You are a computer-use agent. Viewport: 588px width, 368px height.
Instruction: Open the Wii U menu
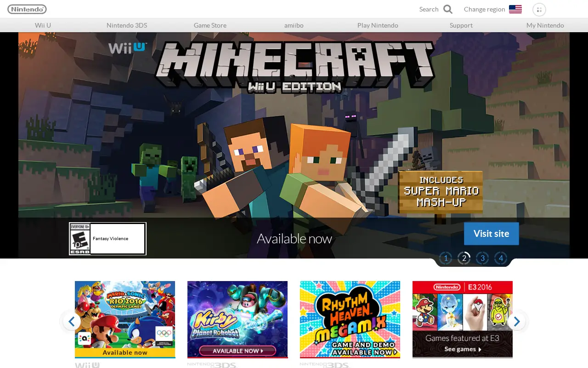[x=43, y=25]
